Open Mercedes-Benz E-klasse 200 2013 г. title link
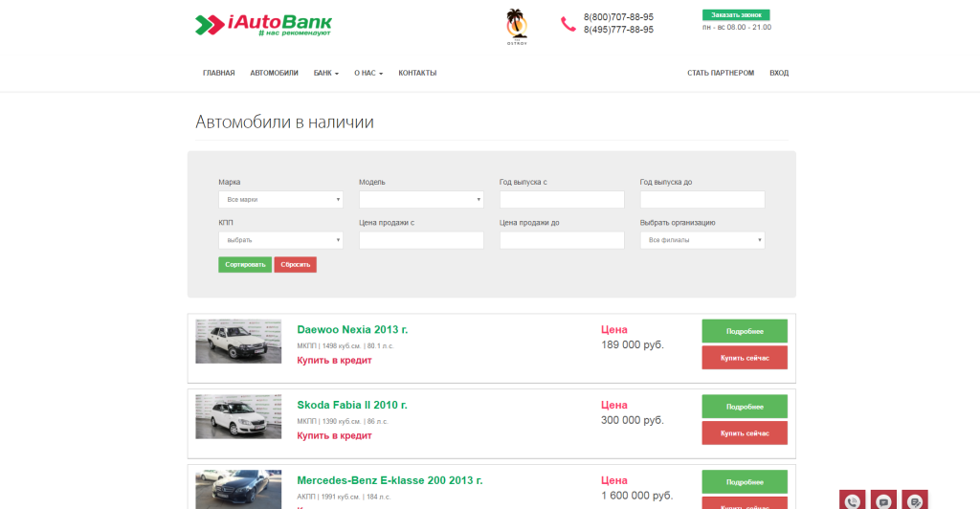This screenshot has height=509, width=980. 390,481
